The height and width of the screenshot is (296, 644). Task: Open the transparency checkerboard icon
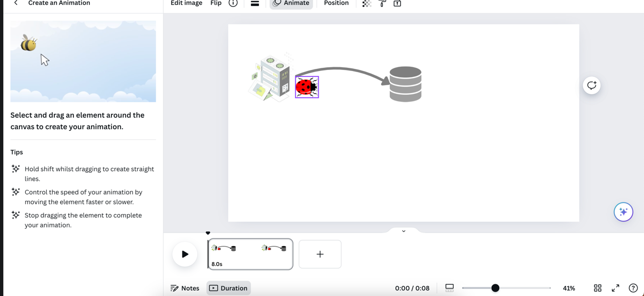coord(366,3)
